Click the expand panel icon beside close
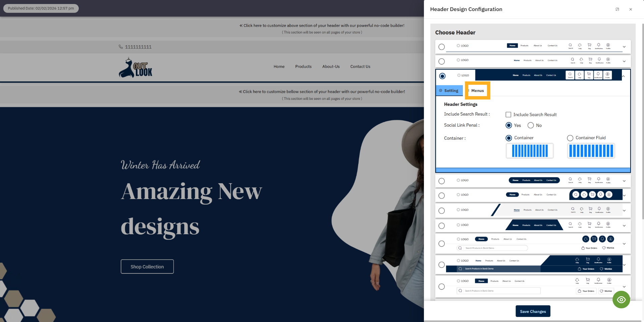Screen dimensions: 644x322 click(617, 9)
